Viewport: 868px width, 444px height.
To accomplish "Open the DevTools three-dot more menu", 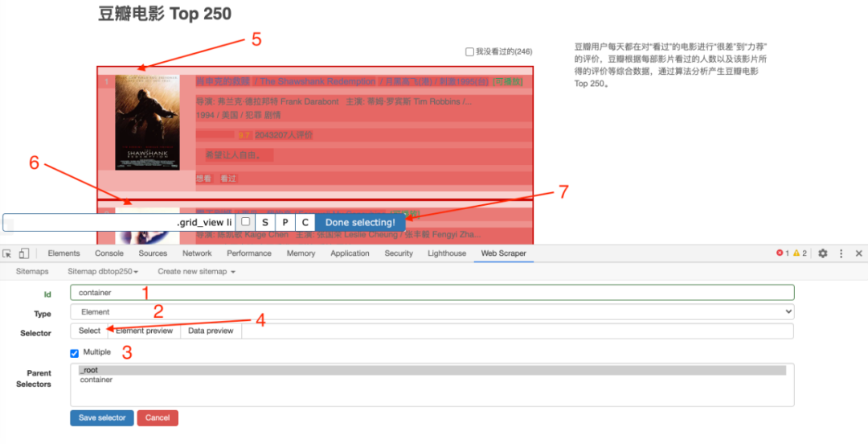I will [841, 253].
